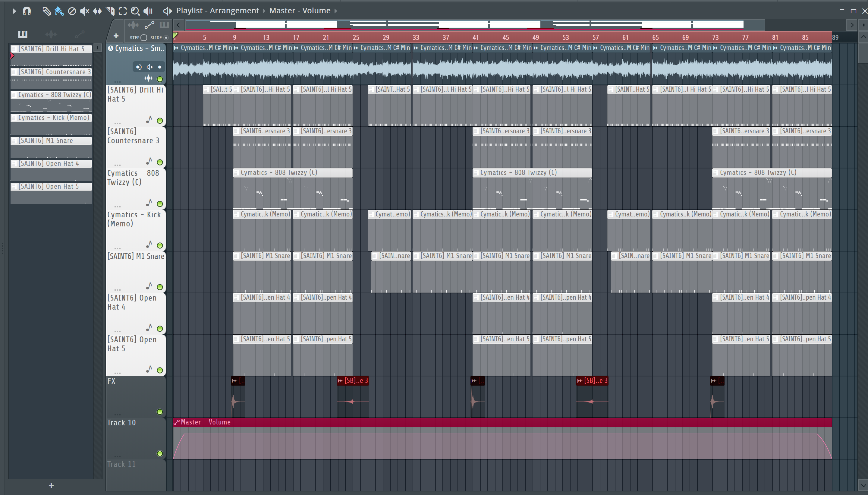
Task: Select the Delete tool
Action: pyautogui.click(x=72, y=11)
